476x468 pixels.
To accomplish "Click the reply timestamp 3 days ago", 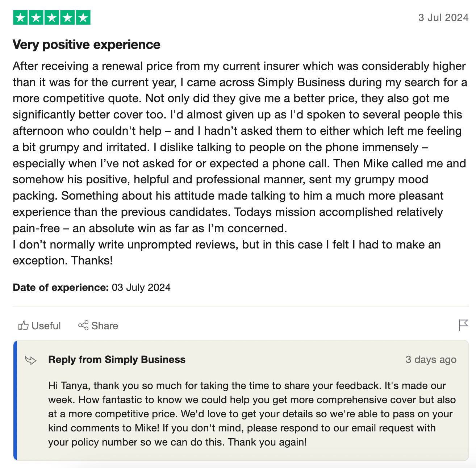I will tap(431, 360).
